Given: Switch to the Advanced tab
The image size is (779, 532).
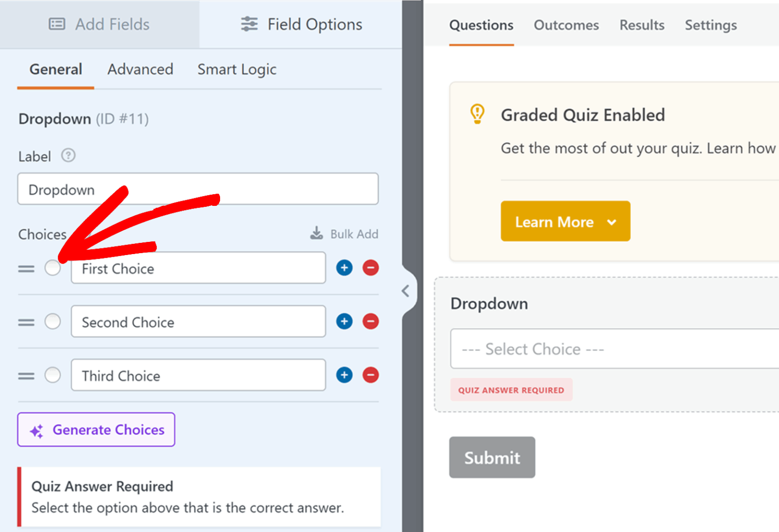Looking at the screenshot, I should pos(140,69).
